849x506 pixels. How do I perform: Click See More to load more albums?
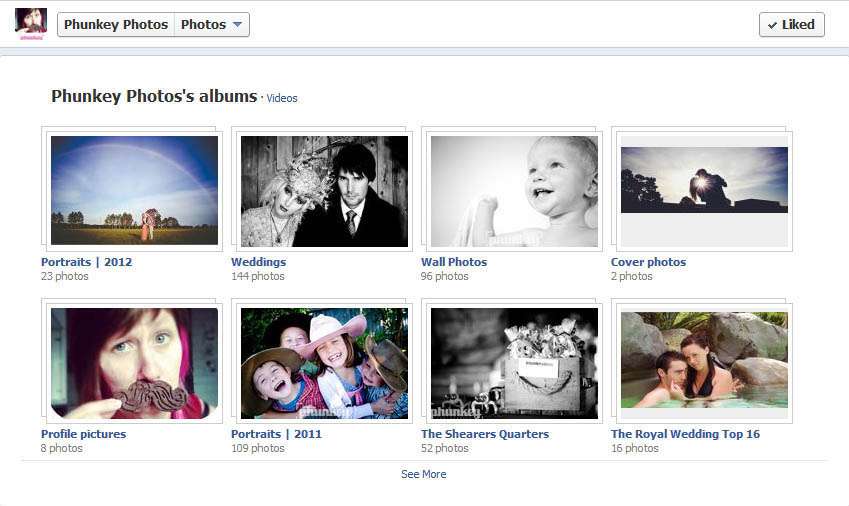(x=423, y=474)
